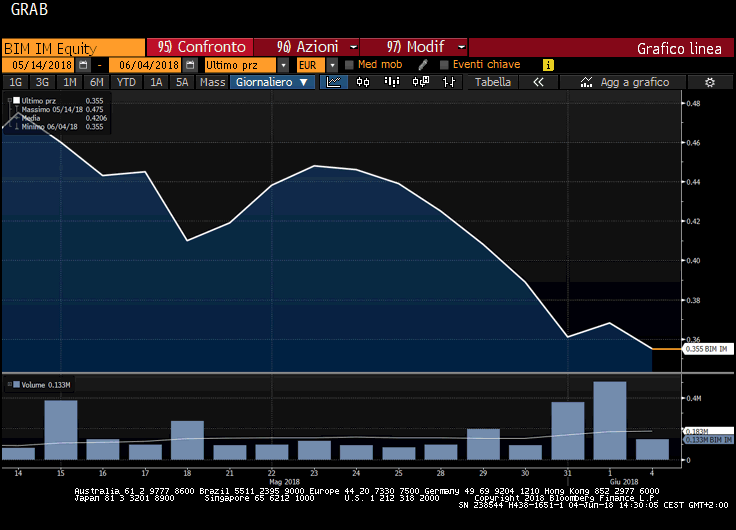Image resolution: width=736 pixels, height=530 pixels.
Task: Click the Tabella button
Action: pos(493,82)
